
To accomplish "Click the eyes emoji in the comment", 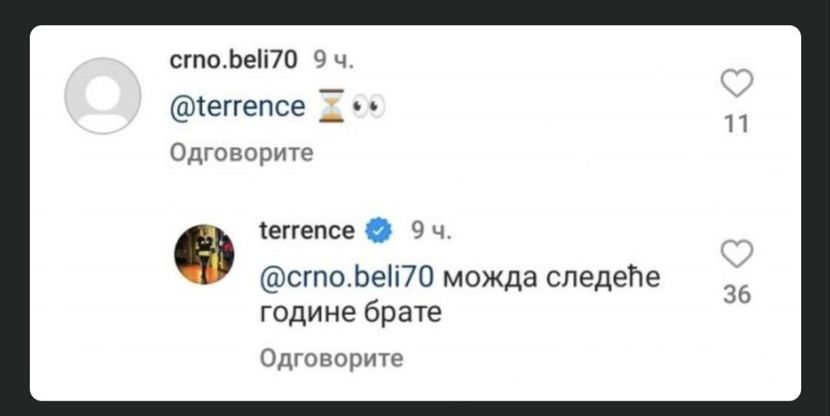I will 367,107.
